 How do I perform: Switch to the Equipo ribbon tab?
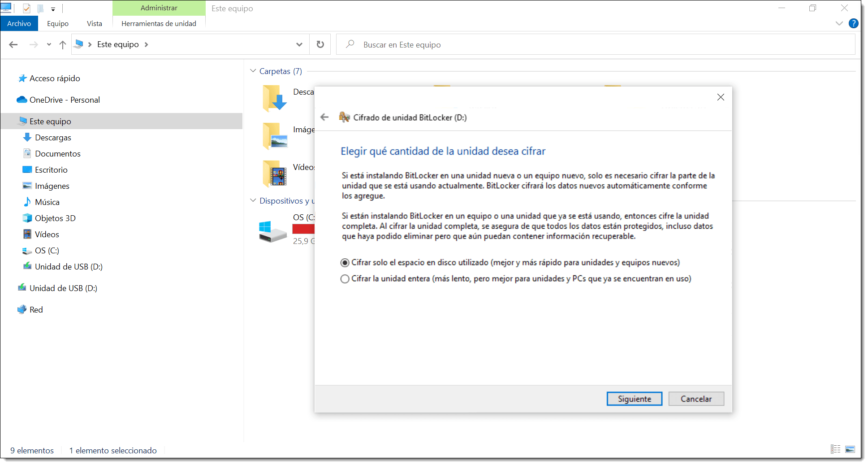point(58,23)
